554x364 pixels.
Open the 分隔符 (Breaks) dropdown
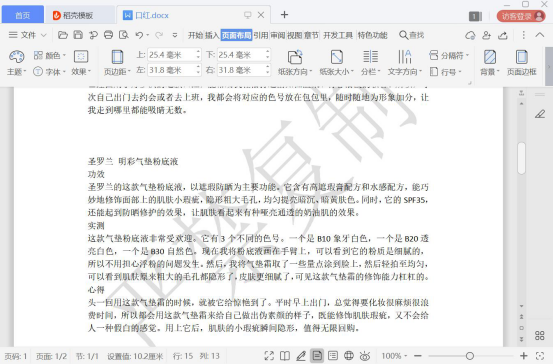tap(449, 55)
